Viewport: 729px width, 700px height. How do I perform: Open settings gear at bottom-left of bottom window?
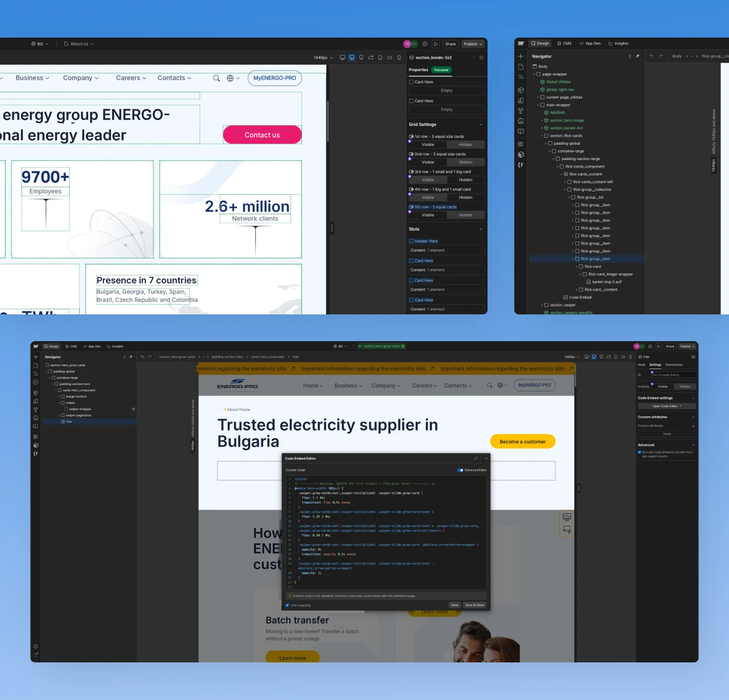pos(36,646)
